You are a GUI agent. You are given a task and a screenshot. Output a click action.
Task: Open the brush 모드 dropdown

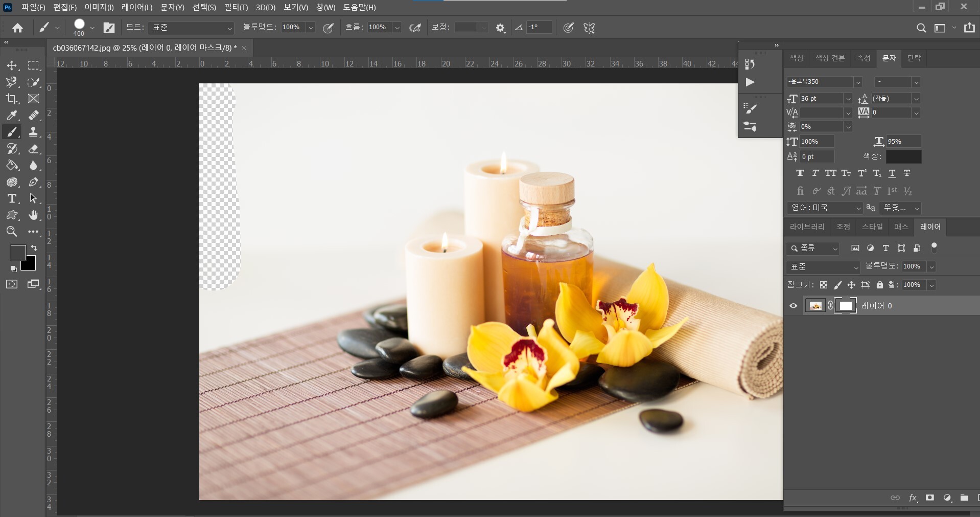click(x=191, y=28)
